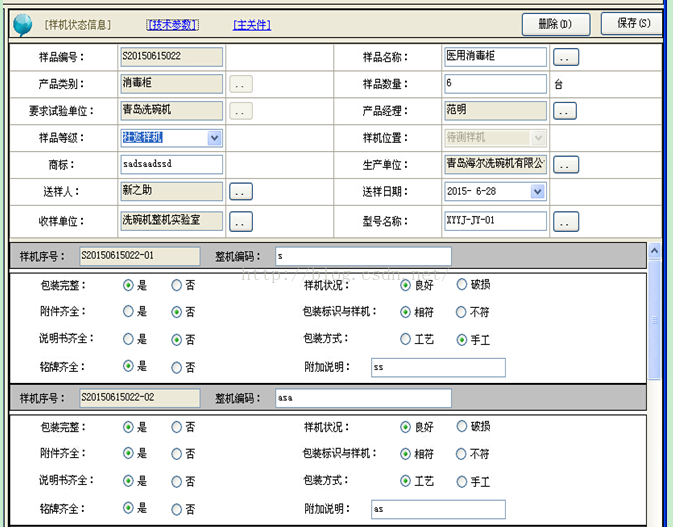Click the 样品数量 input field
Image resolution: width=673 pixels, height=527 pixels.
(495, 84)
